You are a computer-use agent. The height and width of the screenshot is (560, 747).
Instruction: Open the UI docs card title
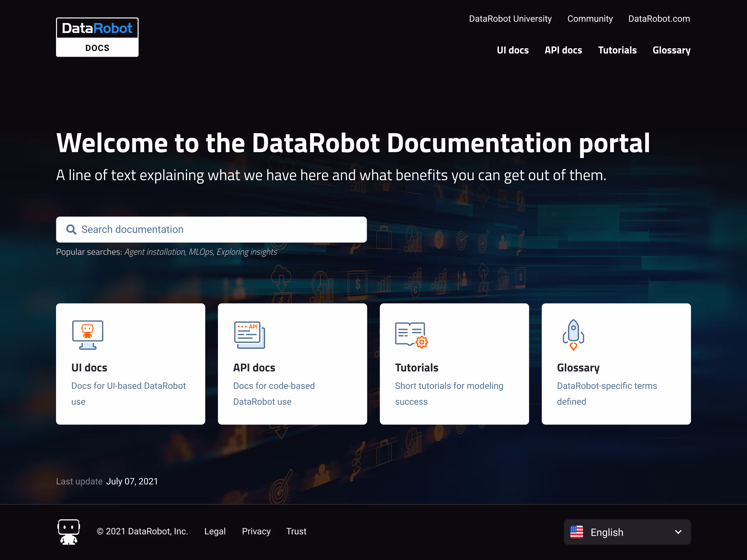click(x=89, y=368)
